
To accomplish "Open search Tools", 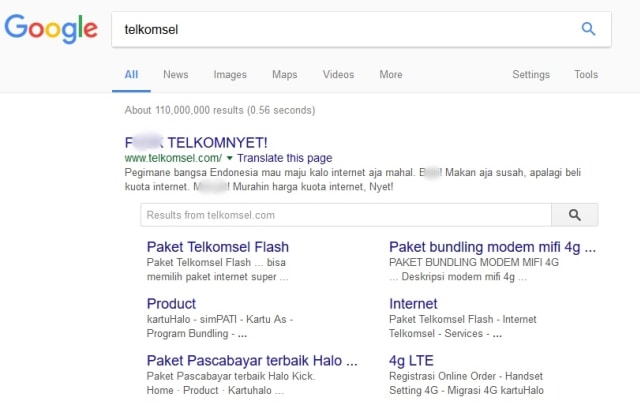I will (586, 74).
